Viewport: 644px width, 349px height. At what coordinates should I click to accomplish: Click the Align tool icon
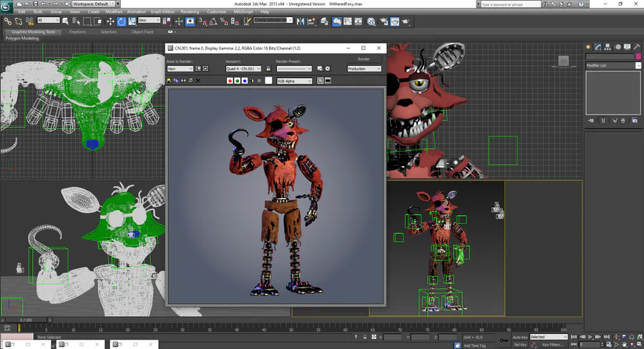click(x=311, y=21)
